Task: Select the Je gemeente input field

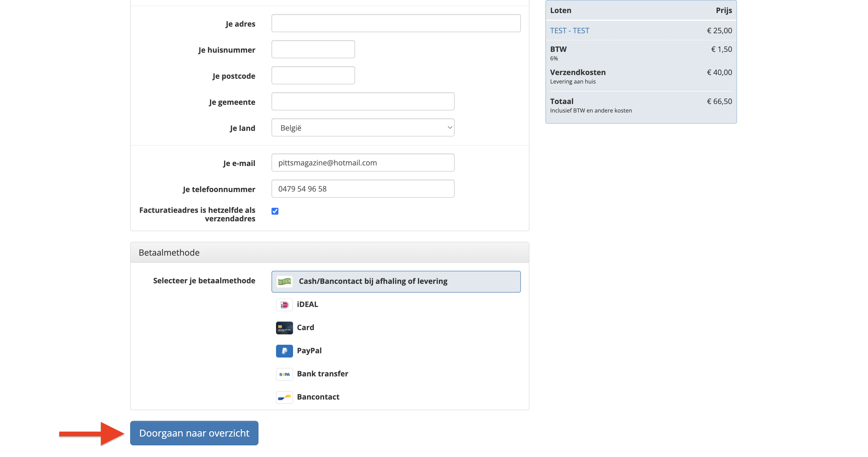Action: [x=363, y=102]
